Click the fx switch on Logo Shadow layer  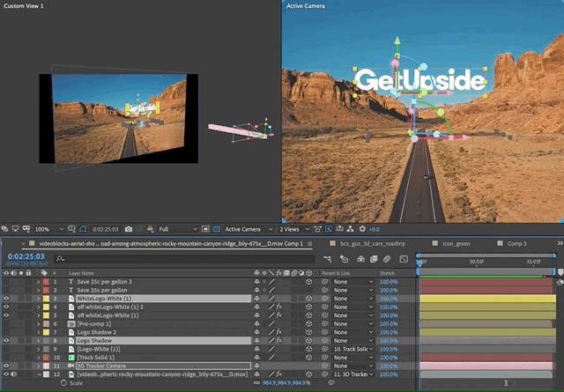pos(279,340)
